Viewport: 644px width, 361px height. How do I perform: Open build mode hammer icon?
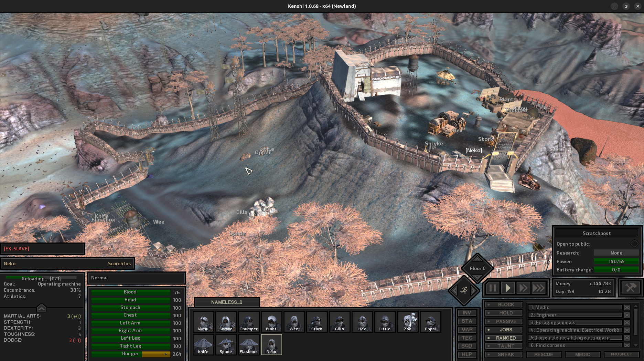(630, 288)
